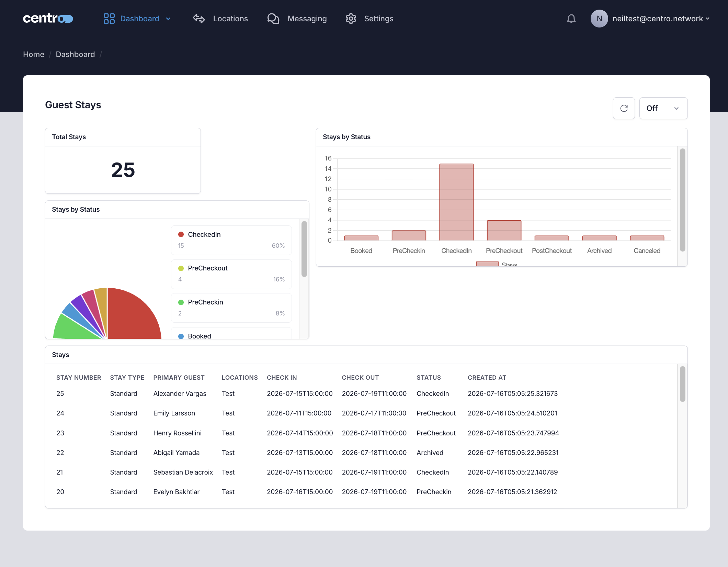Click the Archived axis label
728x567 pixels.
(599, 251)
